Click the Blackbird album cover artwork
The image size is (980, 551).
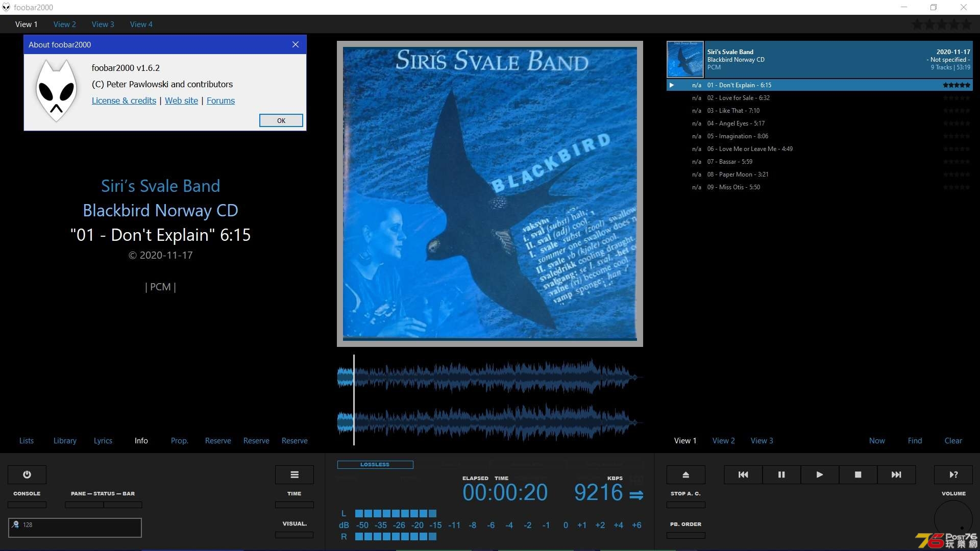pos(490,194)
